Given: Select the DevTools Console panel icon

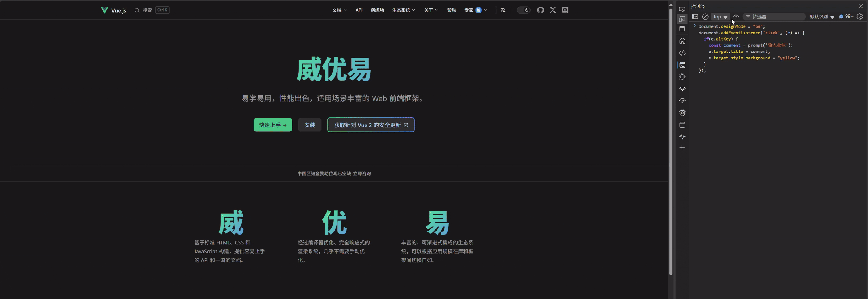Looking at the screenshot, I should tap(682, 65).
